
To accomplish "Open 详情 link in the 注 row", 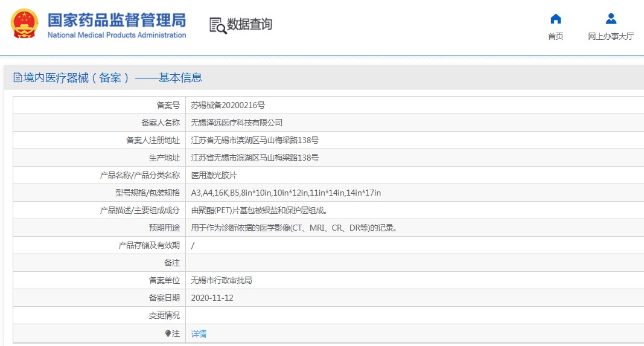I will pos(199,334).
